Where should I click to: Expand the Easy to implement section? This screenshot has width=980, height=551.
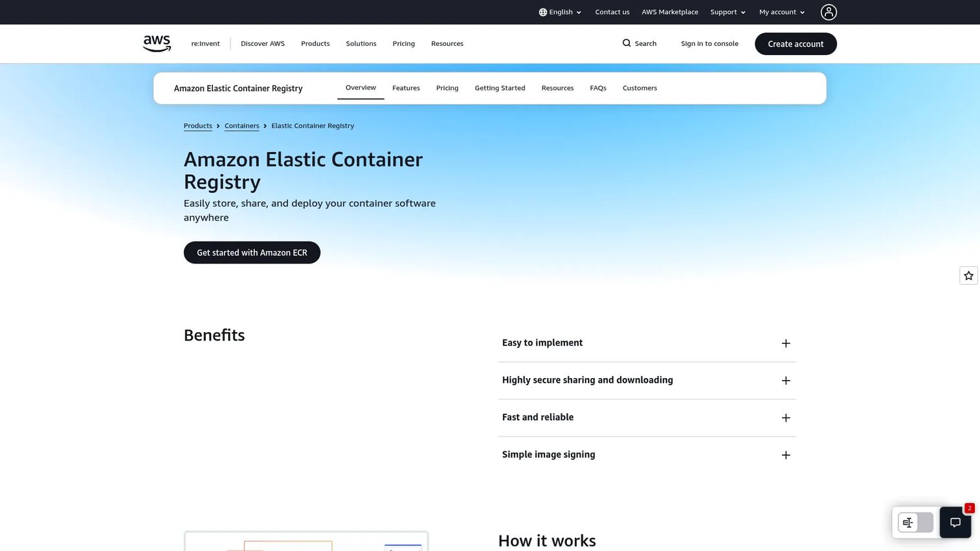[x=647, y=343]
